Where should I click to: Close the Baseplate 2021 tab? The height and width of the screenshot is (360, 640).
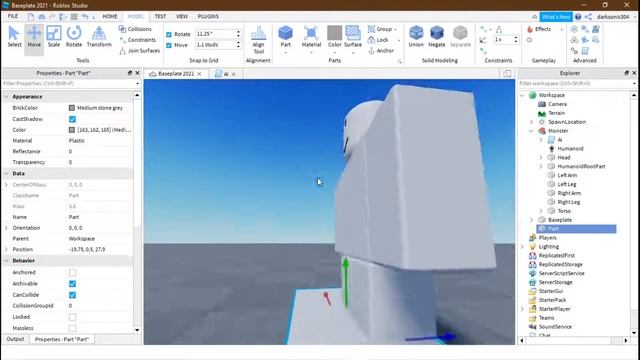pyautogui.click(x=199, y=74)
